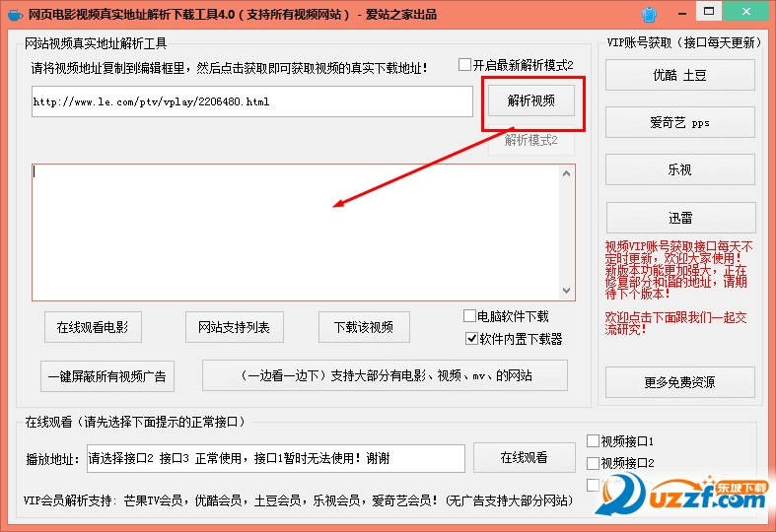Image resolution: width=776 pixels, height=532 pixels.
Task: Click the 在线观看 play button
Action: click(x=525, y=458)
